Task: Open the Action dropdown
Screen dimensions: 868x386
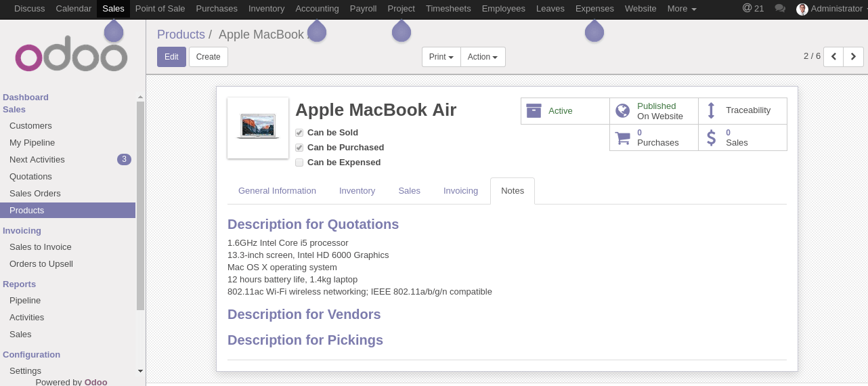Action: click(x=483, y=57)
